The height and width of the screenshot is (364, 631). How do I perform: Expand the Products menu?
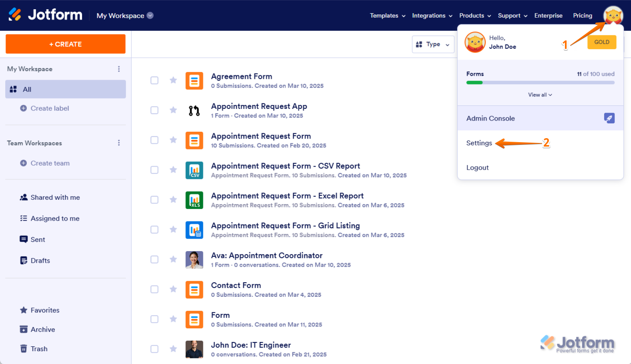click(475, 16)
